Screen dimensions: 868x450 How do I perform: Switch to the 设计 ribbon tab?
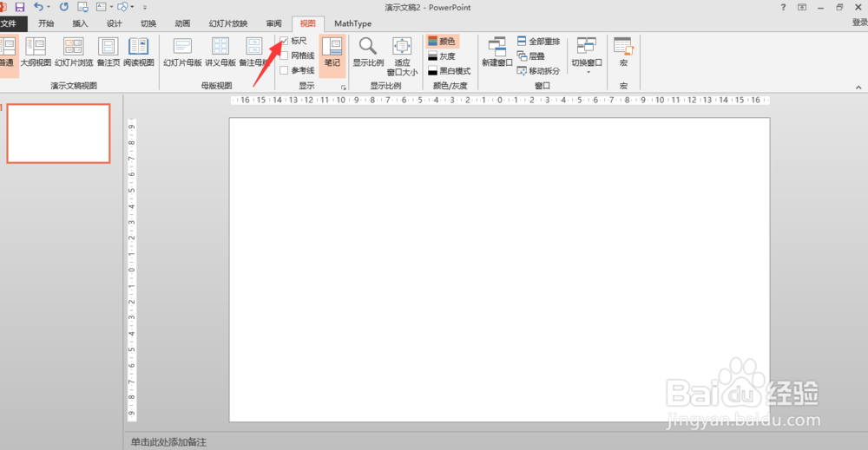[114, 23]
